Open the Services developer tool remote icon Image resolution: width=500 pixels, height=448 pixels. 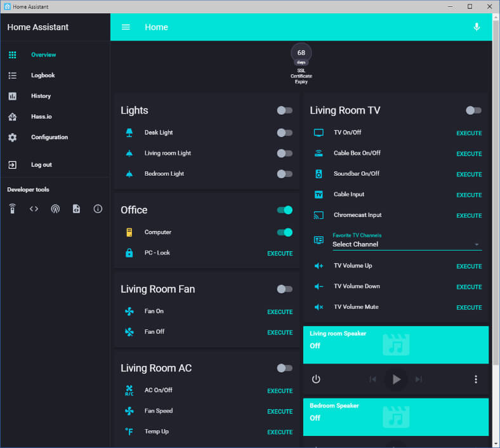pyautogui.click(x=13, y=209)
